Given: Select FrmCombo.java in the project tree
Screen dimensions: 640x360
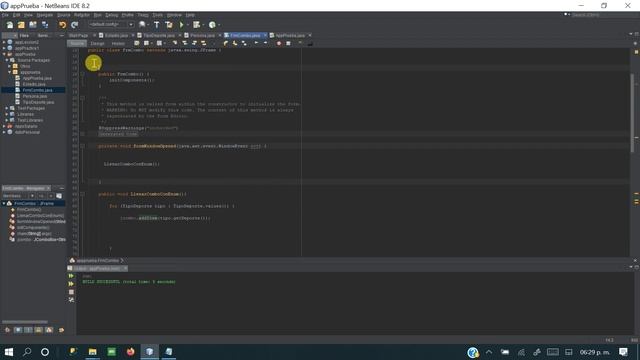Looking at the screenshot, I should click(37, 90).
